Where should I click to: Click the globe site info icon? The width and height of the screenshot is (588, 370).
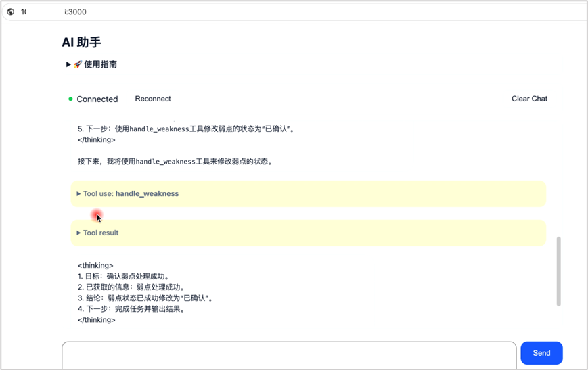click(x=10, y=11)
